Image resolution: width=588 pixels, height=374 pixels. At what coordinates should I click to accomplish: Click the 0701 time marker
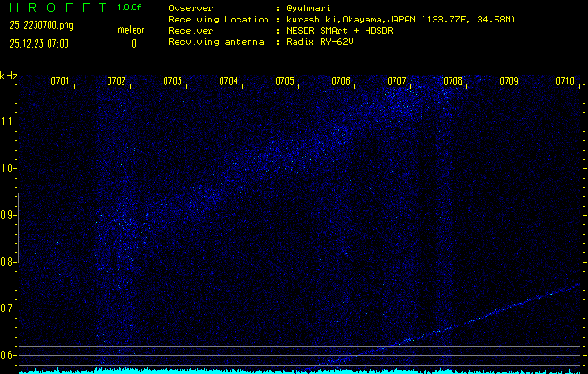pos(60,81)
